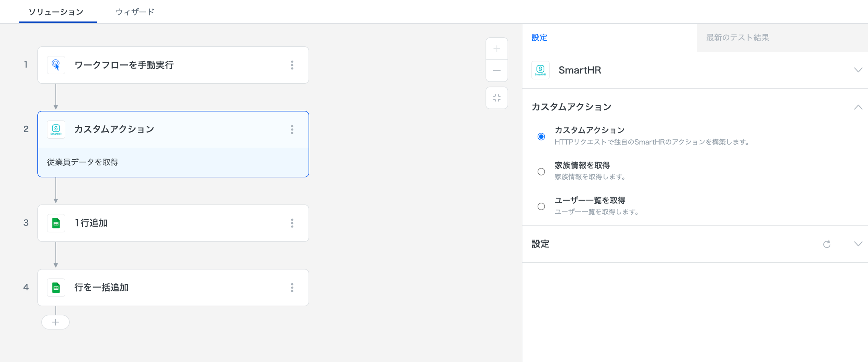The width and height of the screenshot is (868, 362).
Task: Click the SmartHR logo in settings panel
Action: pyautogui.click(x=540, y=70)
